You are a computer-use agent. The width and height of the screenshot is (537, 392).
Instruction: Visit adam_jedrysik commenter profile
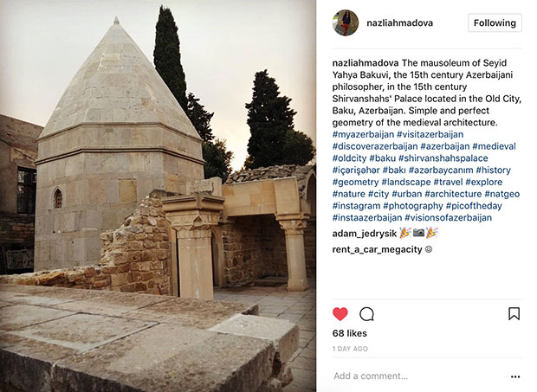tap(365, 234)
